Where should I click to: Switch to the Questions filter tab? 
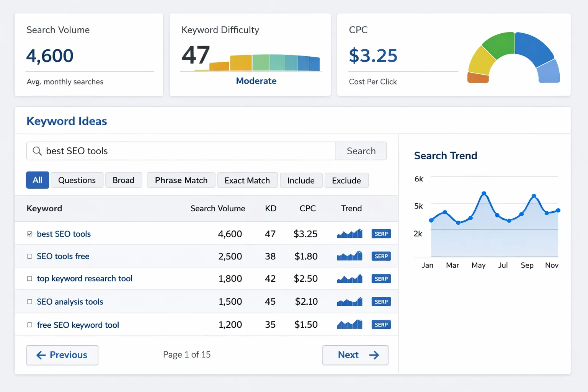(x=77, y=180)
